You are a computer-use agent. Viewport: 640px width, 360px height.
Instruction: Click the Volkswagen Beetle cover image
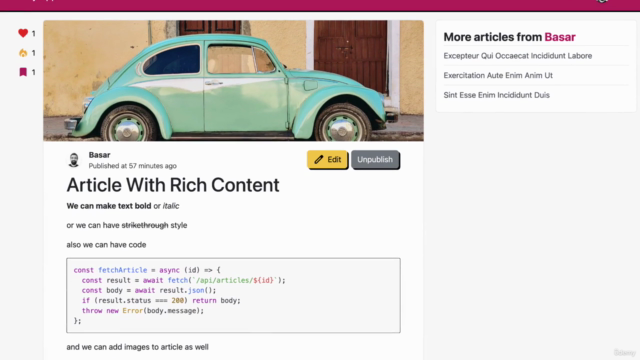233,81
